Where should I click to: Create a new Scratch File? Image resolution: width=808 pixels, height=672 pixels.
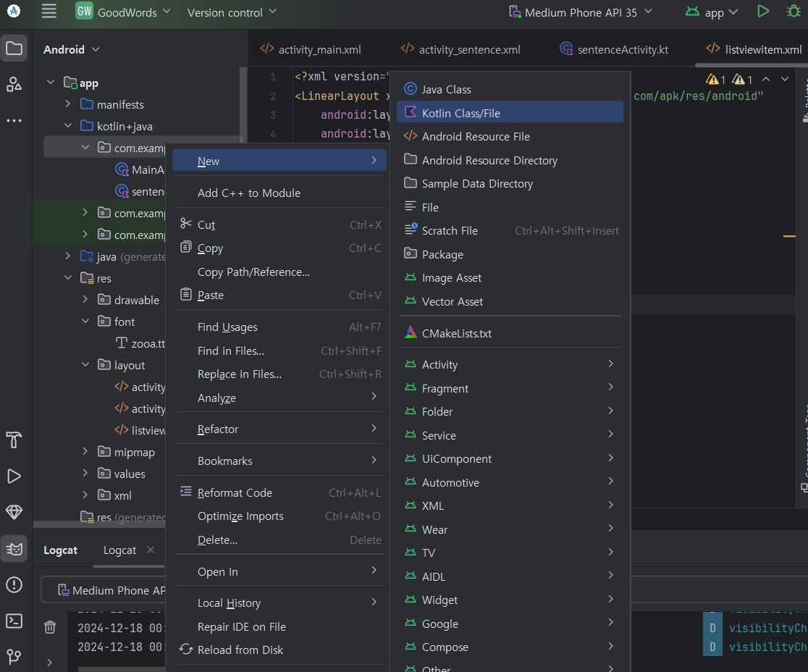tap(510, 231)
